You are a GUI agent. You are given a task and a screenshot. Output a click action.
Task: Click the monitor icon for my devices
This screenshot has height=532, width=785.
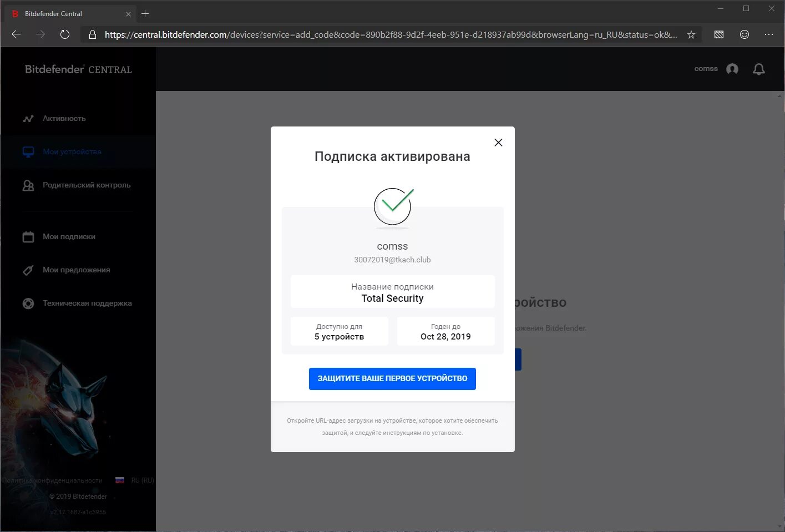pyautogui.click(x=28, y=152)
